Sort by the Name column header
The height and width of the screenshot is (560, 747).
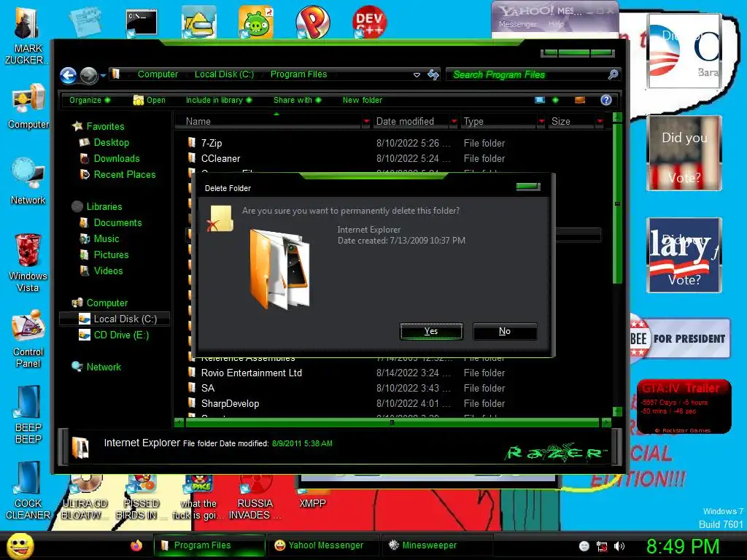tap(268, 122)
